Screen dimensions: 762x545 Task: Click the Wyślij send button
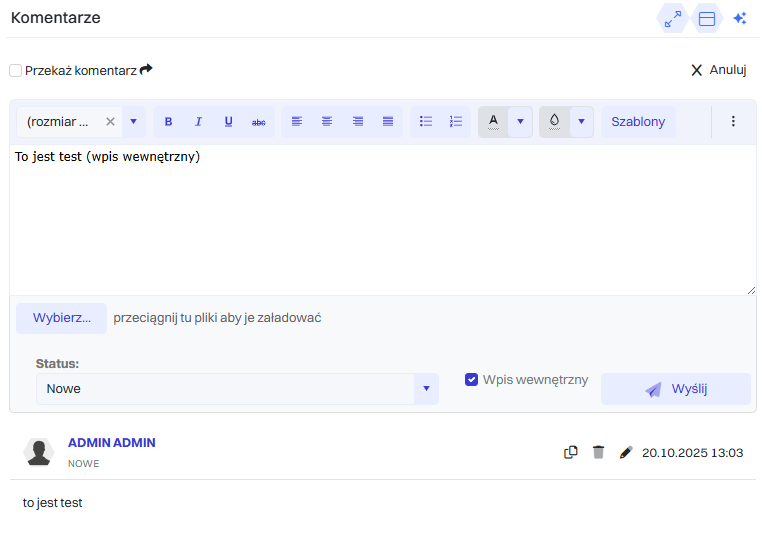[x=676, y=389]
